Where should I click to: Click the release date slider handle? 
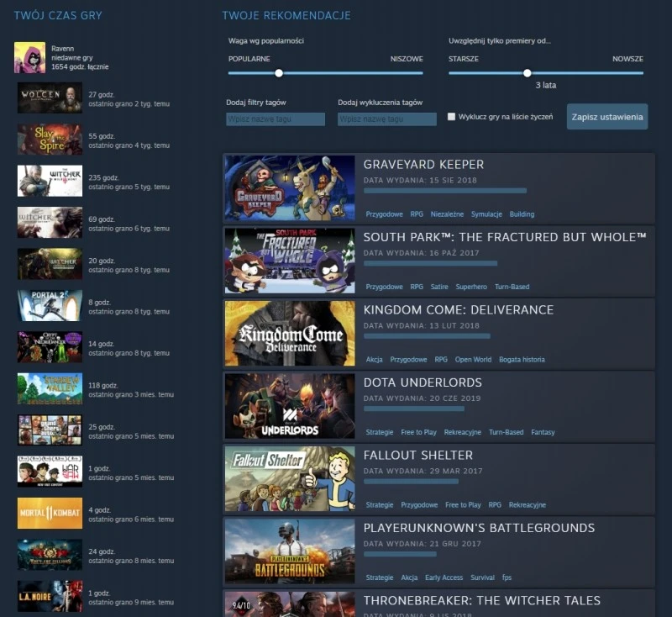[x=528, y=73]
